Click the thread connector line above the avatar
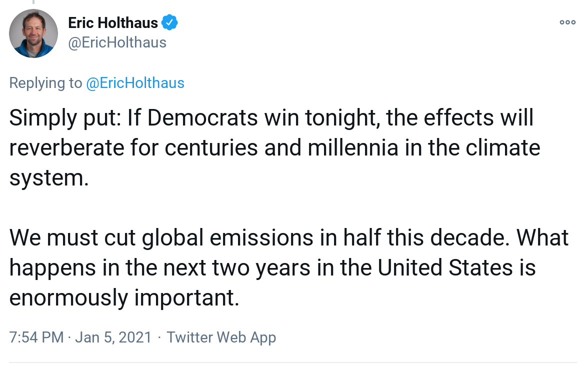588x370 pixels. click(x=33, y=2)
